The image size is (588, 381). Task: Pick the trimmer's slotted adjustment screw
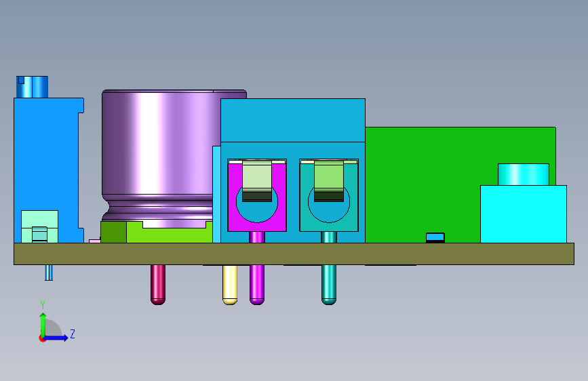point(33,87)
